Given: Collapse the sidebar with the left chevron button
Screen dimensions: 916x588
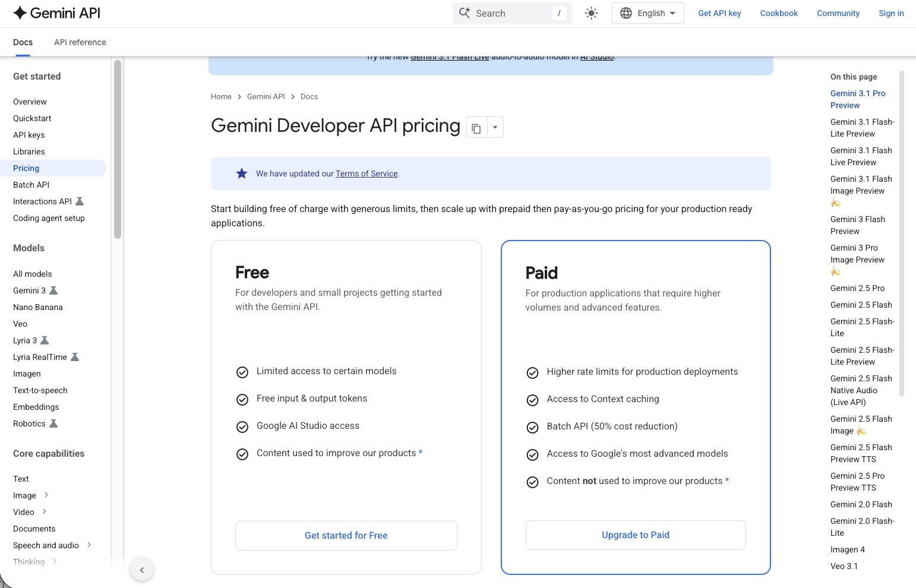Looking at the screenshot, I should [141, 570].
